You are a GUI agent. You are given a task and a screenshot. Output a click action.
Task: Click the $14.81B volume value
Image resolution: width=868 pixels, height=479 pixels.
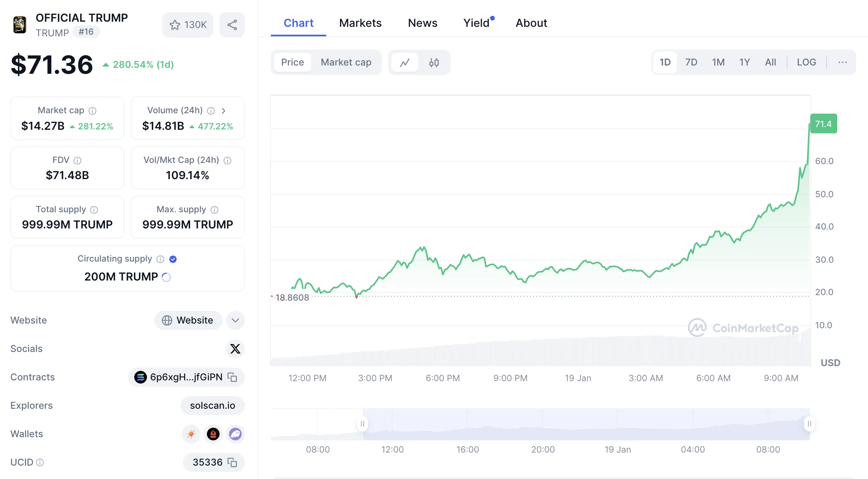point(163,126)
